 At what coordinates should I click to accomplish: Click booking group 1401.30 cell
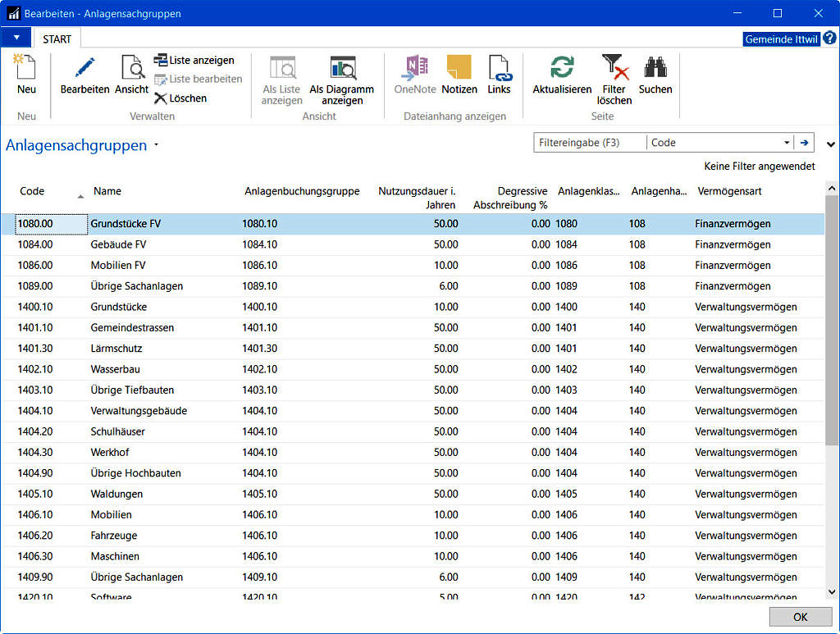[260, 349]
